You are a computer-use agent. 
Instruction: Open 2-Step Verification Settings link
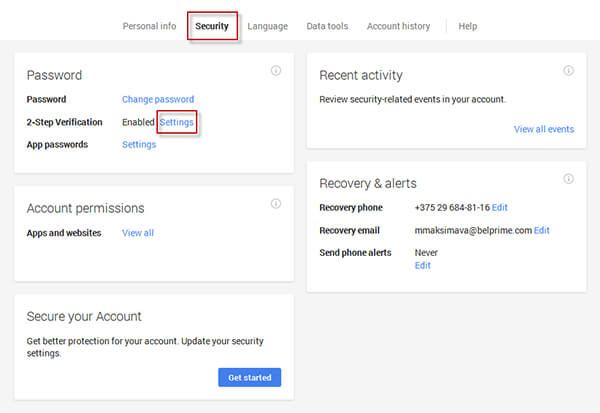tap(177, 122)
